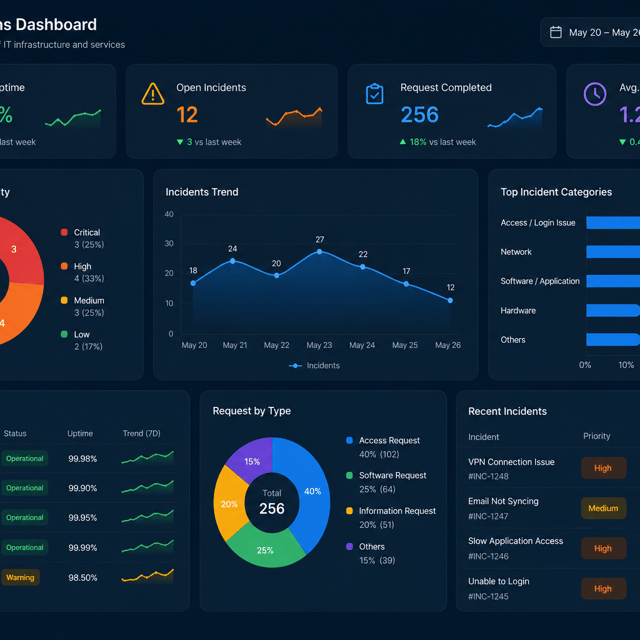
Task: Click the Open Incidents warning triangle icon
Action: [153, 94]
